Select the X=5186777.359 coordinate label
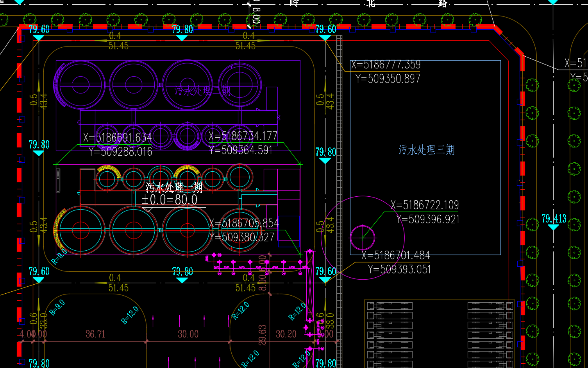The image size is (588, 368). click(x=386, y=65)
